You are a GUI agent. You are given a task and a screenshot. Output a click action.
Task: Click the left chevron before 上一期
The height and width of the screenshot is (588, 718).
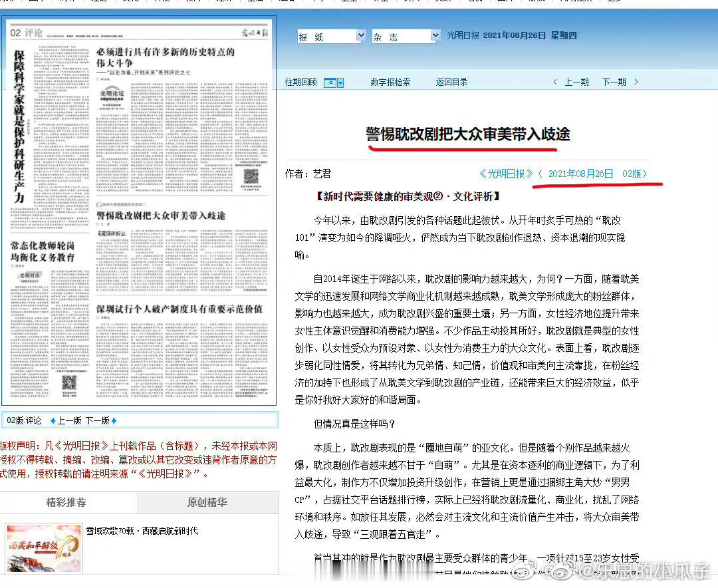pos(555,82)
